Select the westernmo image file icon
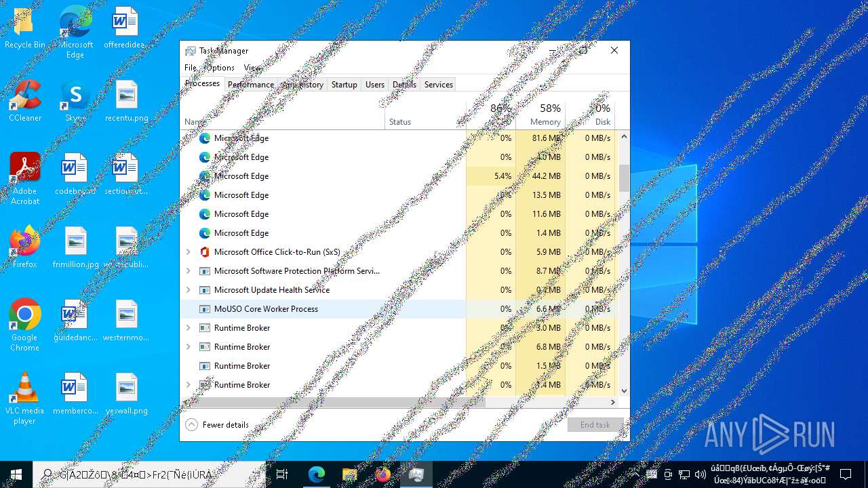868x488 pixels. click(x=126, y=321)
